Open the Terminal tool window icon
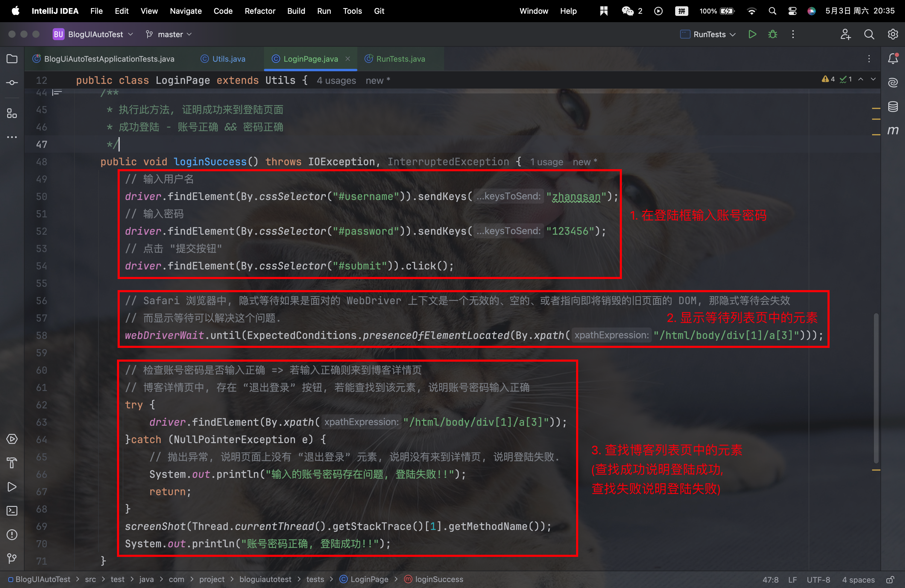The width and height of the screenshot is (905, 588). 12,510
